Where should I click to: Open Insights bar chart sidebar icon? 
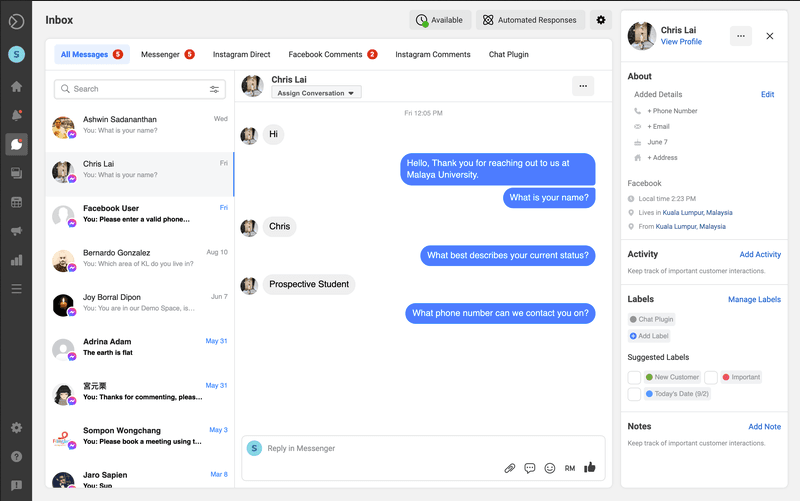tap(16, 260)
